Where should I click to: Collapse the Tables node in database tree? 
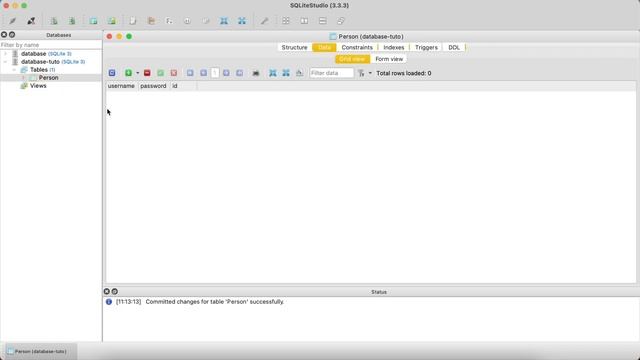click(x=15, y=70)
